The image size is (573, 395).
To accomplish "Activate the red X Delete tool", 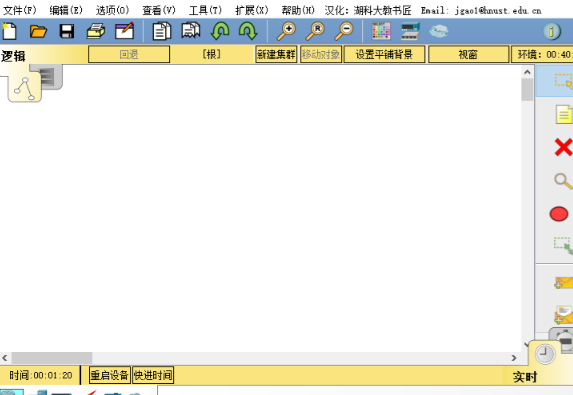I will [x=563, y=147].
